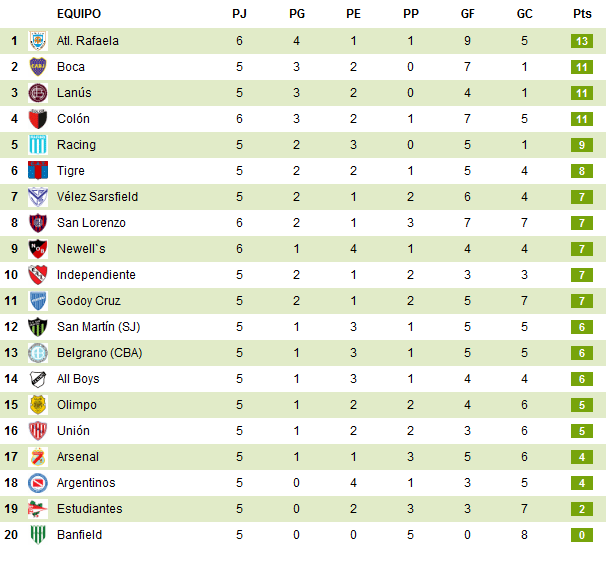Click the Racing club badge
Image resolution: width=606 pixels, height=563 pixels.
38,145
